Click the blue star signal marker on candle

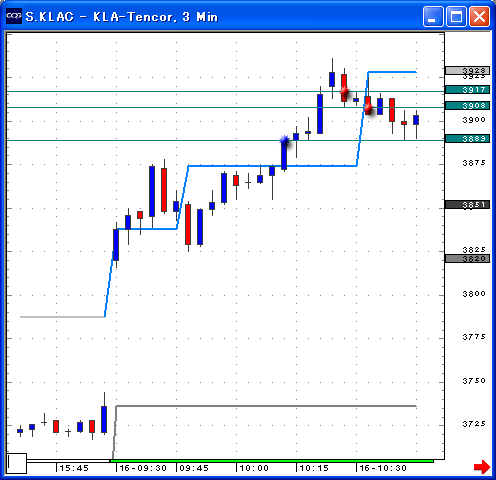point(284,140)
